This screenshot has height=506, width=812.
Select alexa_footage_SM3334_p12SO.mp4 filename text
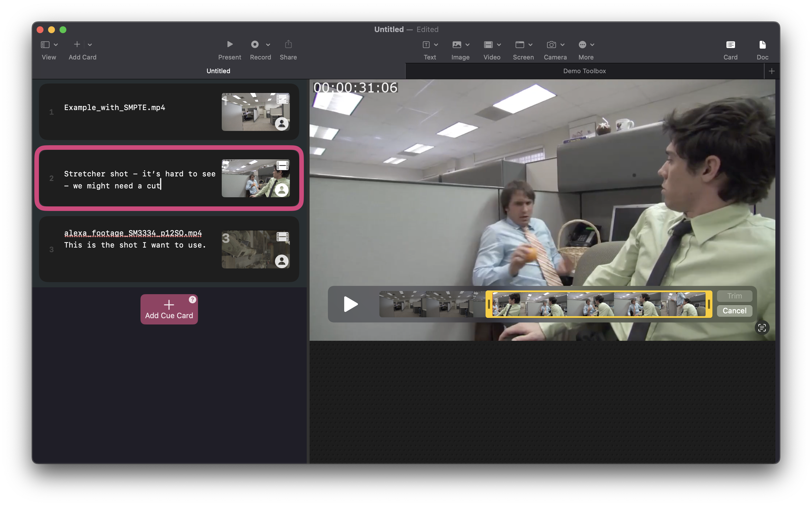pos(133,233)
